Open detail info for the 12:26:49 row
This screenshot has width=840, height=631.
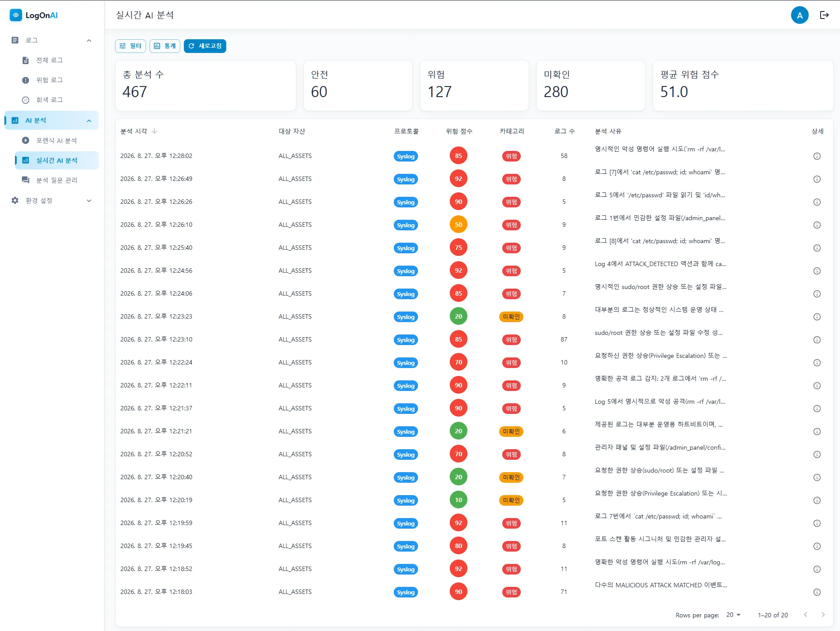(x=817, y=179)
